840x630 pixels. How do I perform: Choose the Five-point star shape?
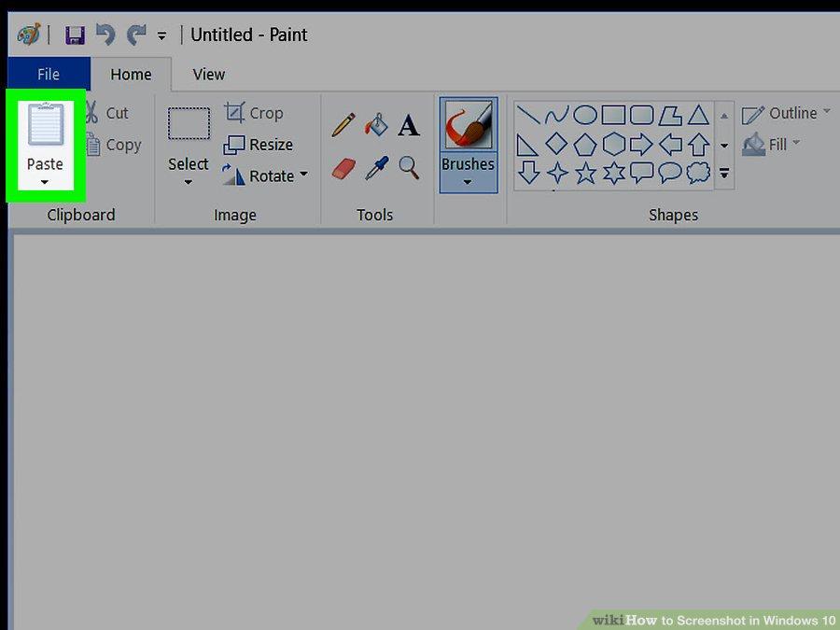tap(585, 173)
